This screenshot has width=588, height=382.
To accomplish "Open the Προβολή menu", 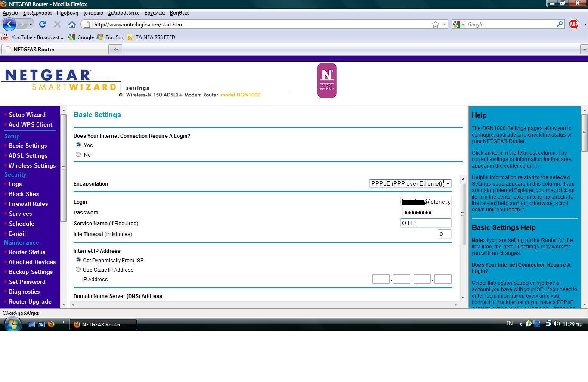I will [68, 13].
